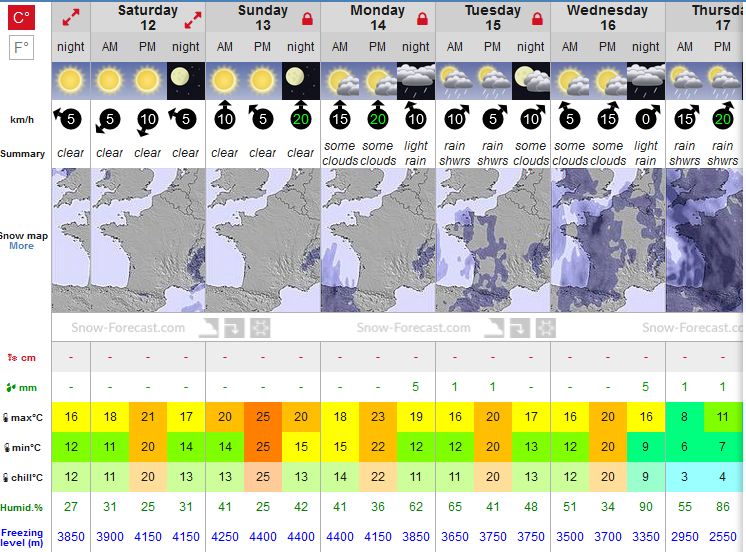Click the max°C row label

[x=22, y=417]
